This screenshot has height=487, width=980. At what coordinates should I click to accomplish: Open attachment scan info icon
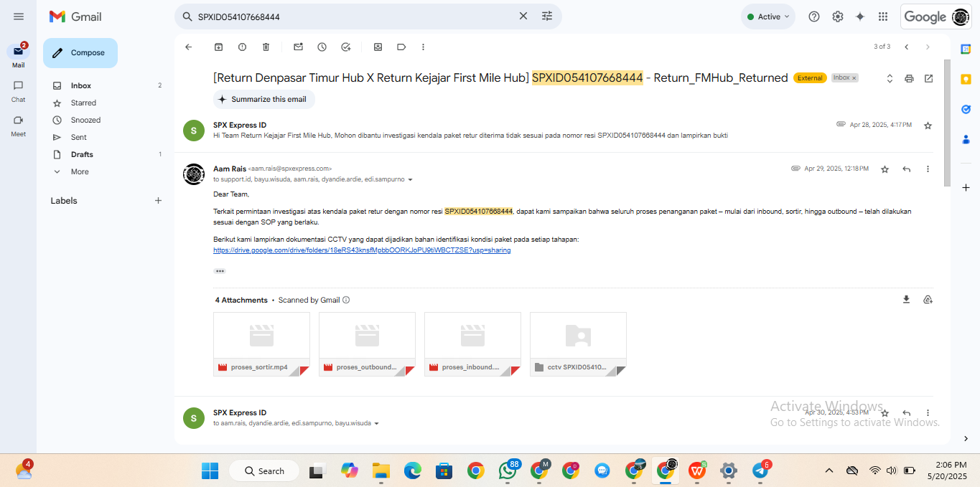346,300
